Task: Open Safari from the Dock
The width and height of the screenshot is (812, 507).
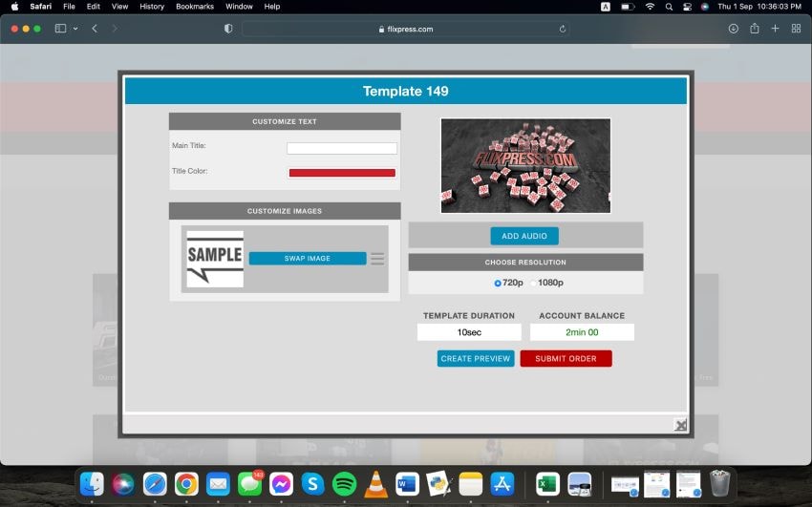Action: [155, 485]
